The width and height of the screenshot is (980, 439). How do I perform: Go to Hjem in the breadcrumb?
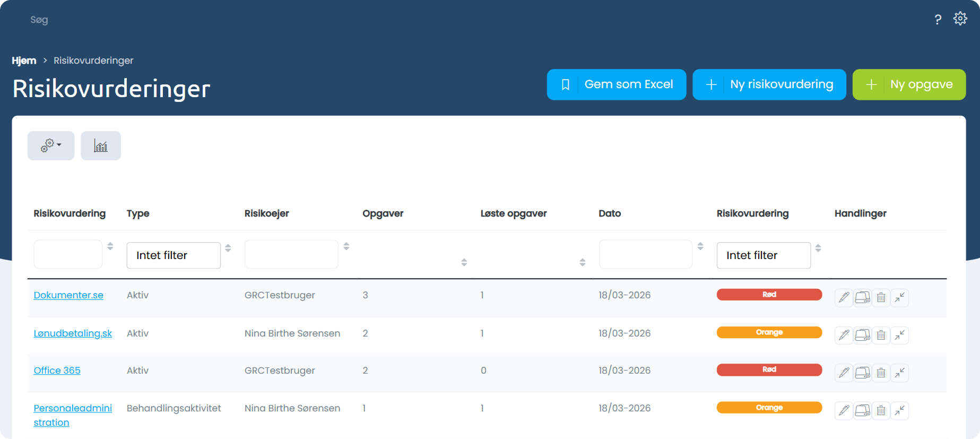point(24,61)
